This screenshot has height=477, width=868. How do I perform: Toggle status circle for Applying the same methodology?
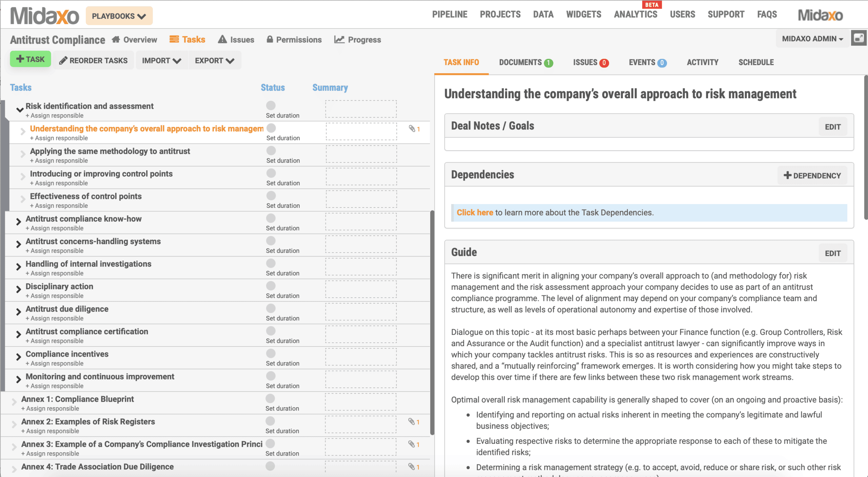[x=271, y=151]
